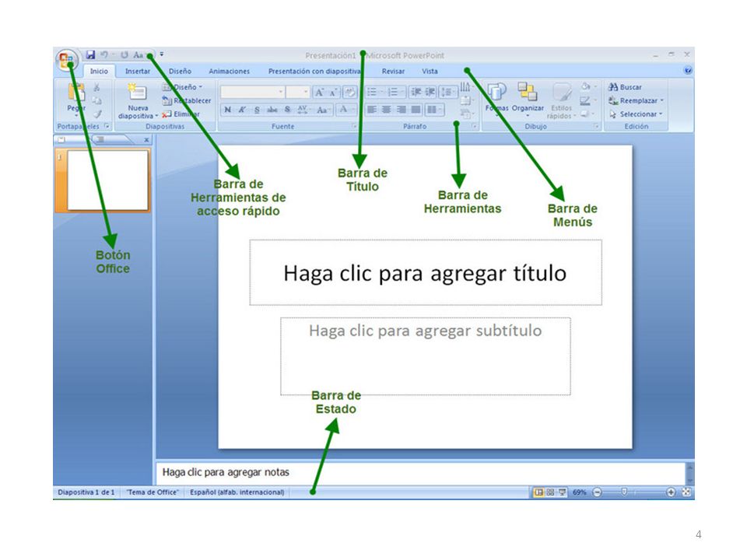
Task: Click the Organizar arrange icon
Action: click(528, 92)
